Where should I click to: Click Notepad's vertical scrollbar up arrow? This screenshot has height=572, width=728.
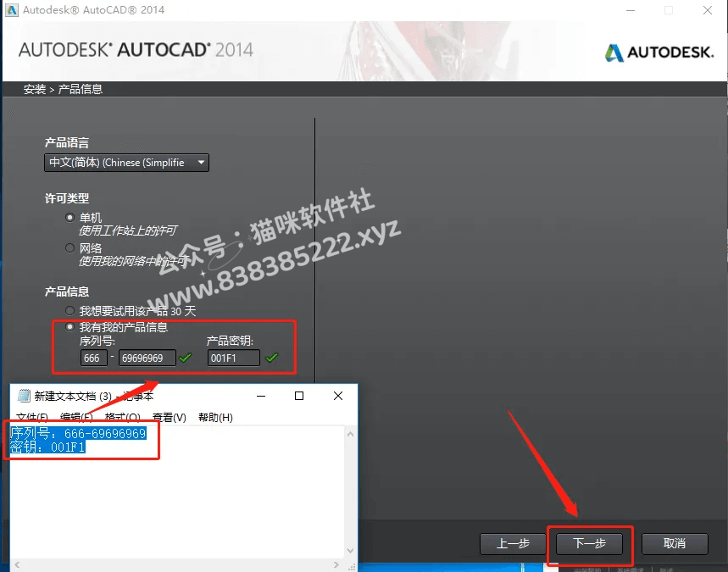pos(351,434)
